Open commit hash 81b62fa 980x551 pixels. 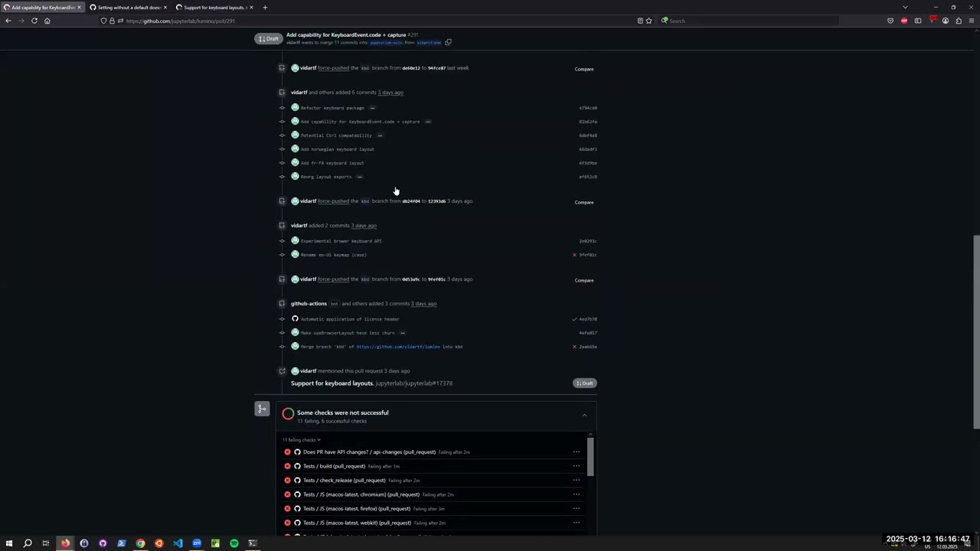point(588,122)
